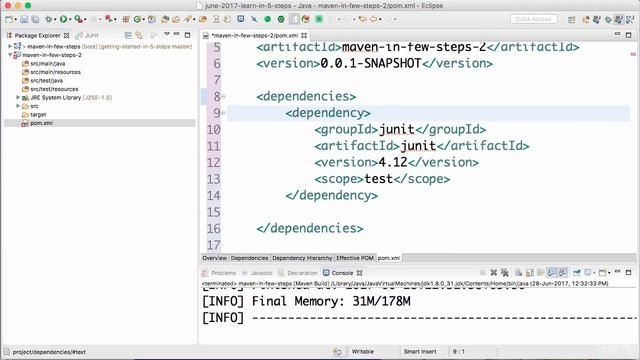Expand the maven-in-few-steps project node
The height and width of the screenshot is (360, 640).
(x=10, y=47)
